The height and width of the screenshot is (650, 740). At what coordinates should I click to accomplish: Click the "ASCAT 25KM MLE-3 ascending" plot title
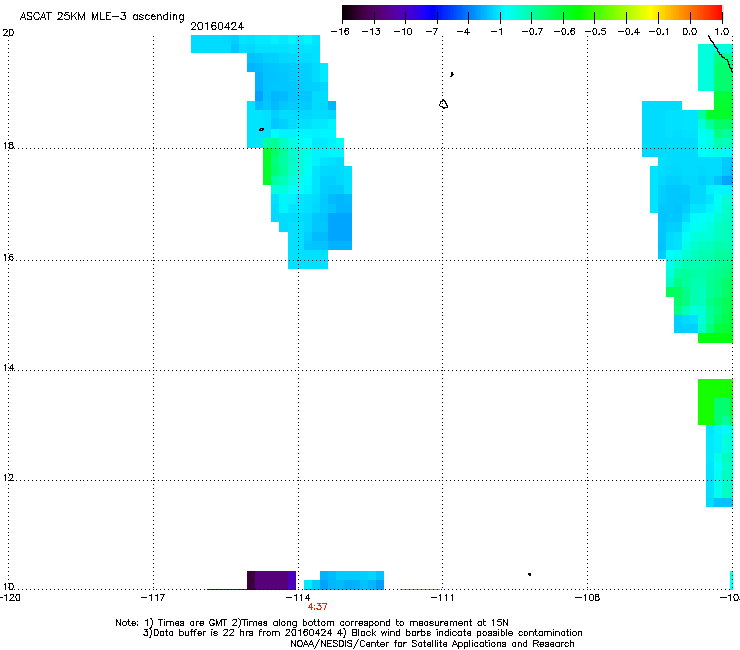pos(102,17)
